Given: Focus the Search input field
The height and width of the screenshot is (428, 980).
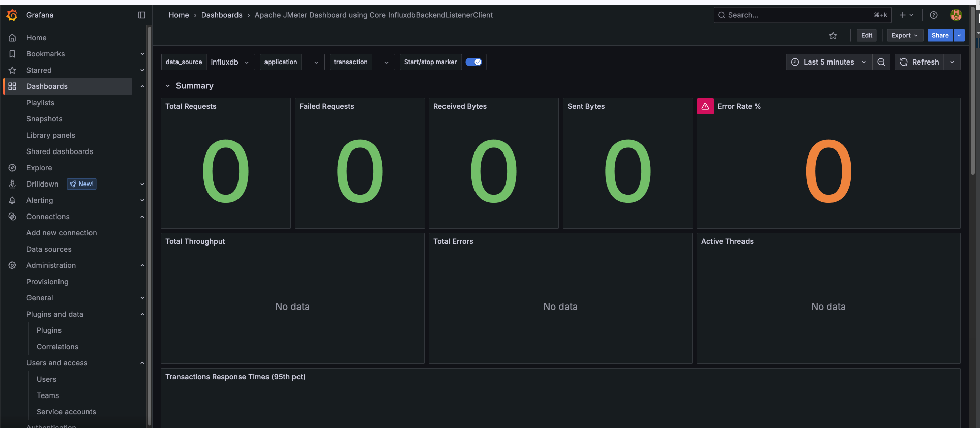Looking at the screenshot, I should [x=803, y=15].
